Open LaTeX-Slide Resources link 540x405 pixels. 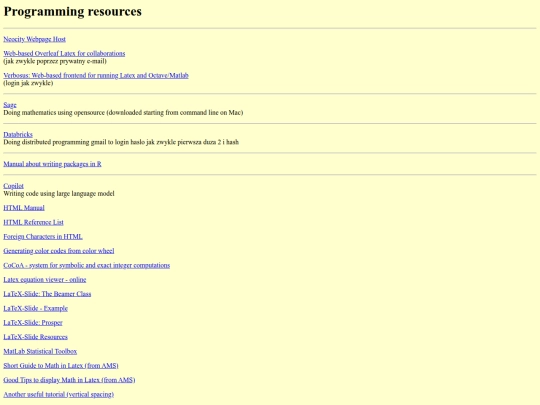[x=35, y=337]
